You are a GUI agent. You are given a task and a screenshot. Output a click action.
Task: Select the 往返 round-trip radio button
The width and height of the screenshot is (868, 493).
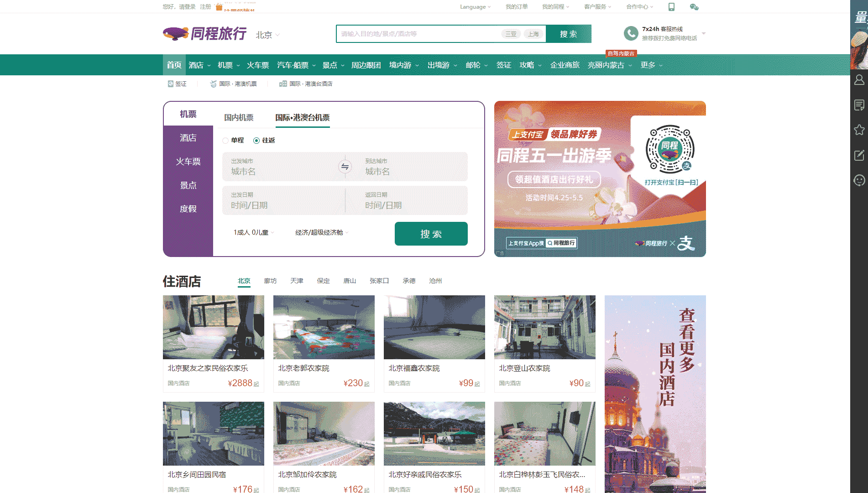click(x=256, y=141)
